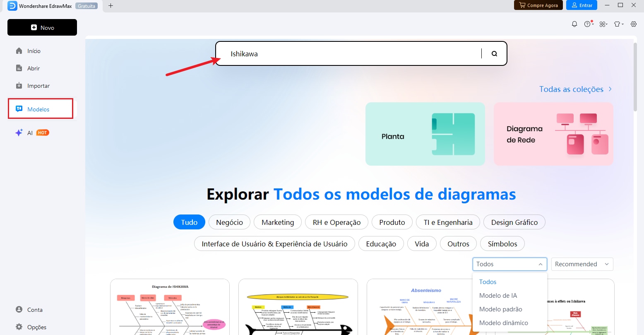The height and width of the screenshot is (335, 644).
Task: Open settings via the gear icon
Action: click(633, 24)
